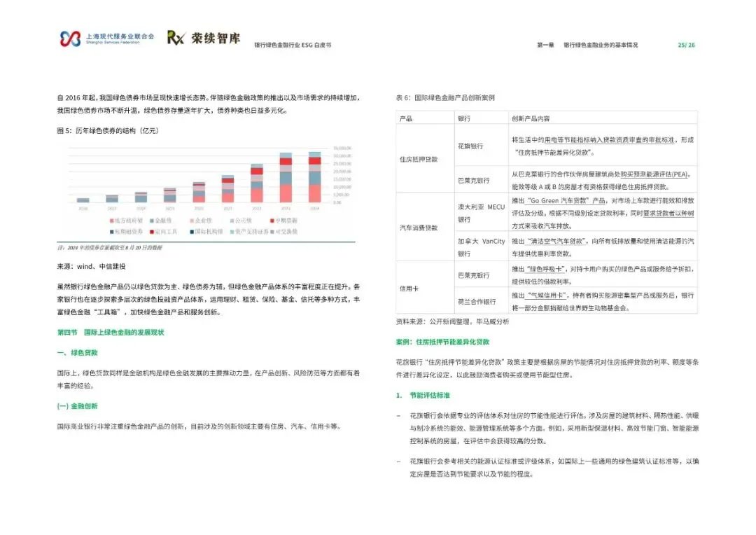Click paragraph beginning 花旗银行"住房抵押节能差异化贷款"政策
The width and height of the screenshot is (756, 535).
click(547, 368)
